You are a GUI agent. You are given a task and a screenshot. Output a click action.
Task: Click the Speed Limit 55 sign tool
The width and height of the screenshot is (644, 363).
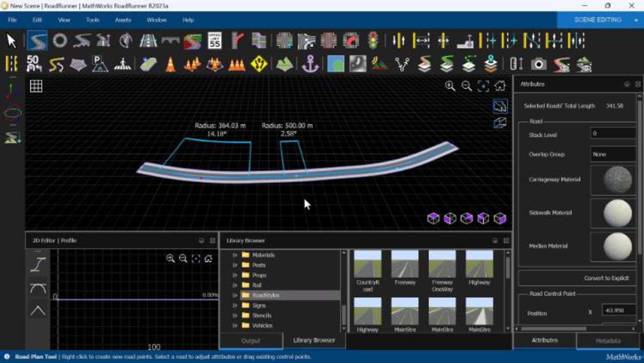[x=214, y=40]
